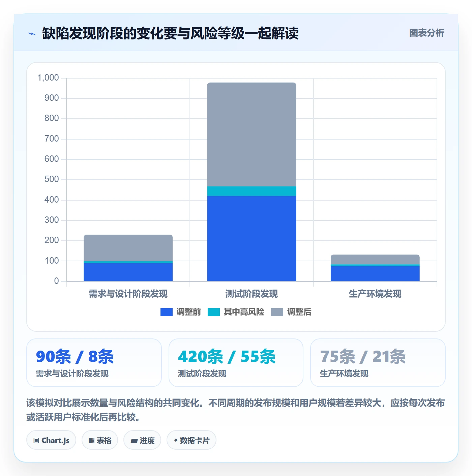
Task: Click the lightning icon beside the title
Action: (x=32, y=34)
